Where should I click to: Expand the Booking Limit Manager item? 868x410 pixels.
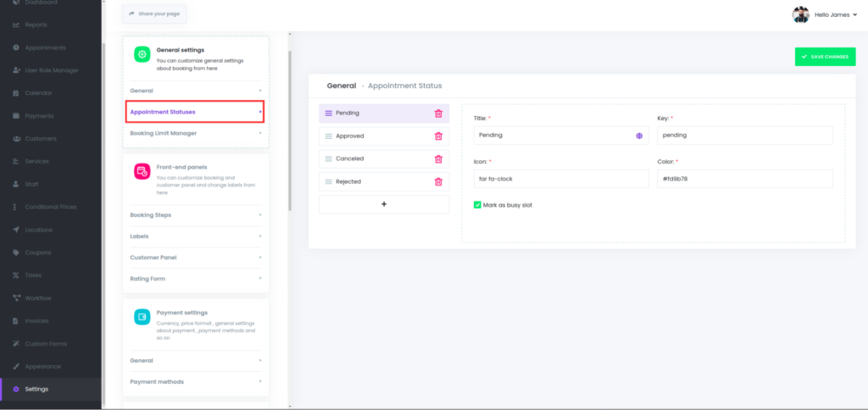pos(195,133)
